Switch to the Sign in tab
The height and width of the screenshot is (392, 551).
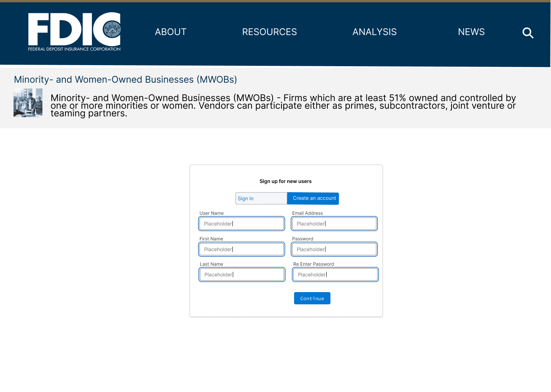[x=261, y=198]
